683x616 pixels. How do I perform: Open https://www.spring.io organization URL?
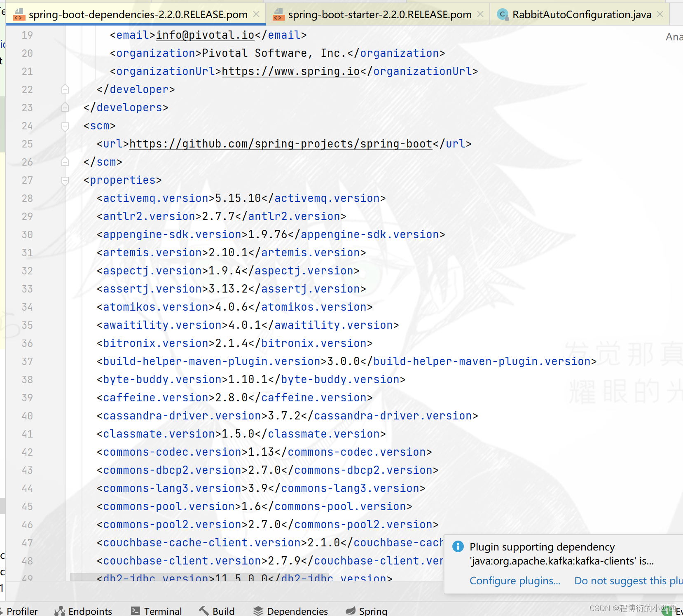coord(291,71)
